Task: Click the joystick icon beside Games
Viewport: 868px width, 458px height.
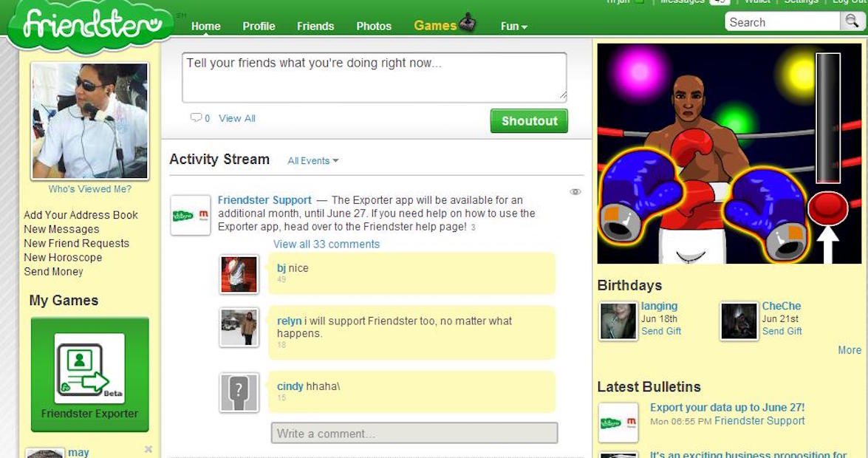Action: [467, 24]
